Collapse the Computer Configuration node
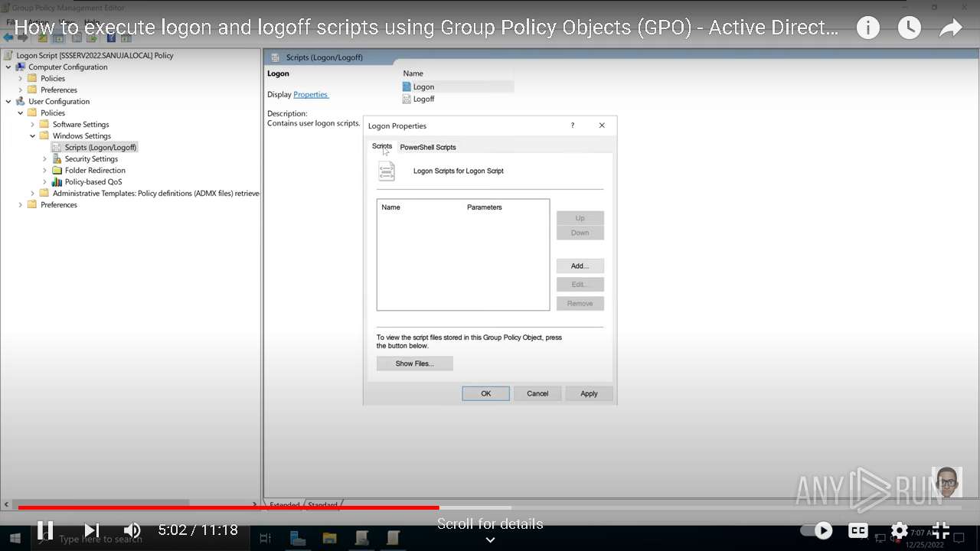Viewport: 980px width, 551px height. pyautogui.click(x=8, y=67)
